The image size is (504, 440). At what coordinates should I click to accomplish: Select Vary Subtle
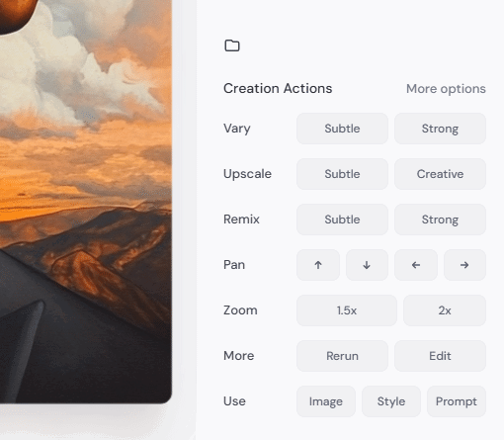[x=342, y=129]
